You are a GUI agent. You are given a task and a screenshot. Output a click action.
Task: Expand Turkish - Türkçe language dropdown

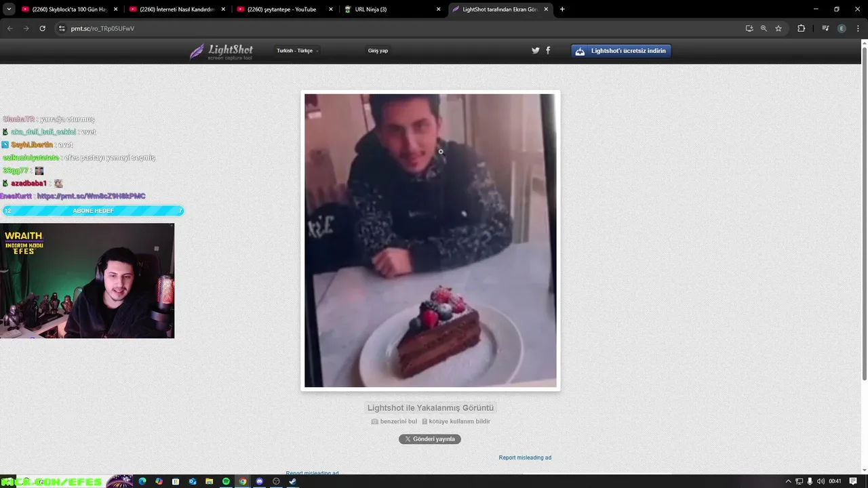297,51
